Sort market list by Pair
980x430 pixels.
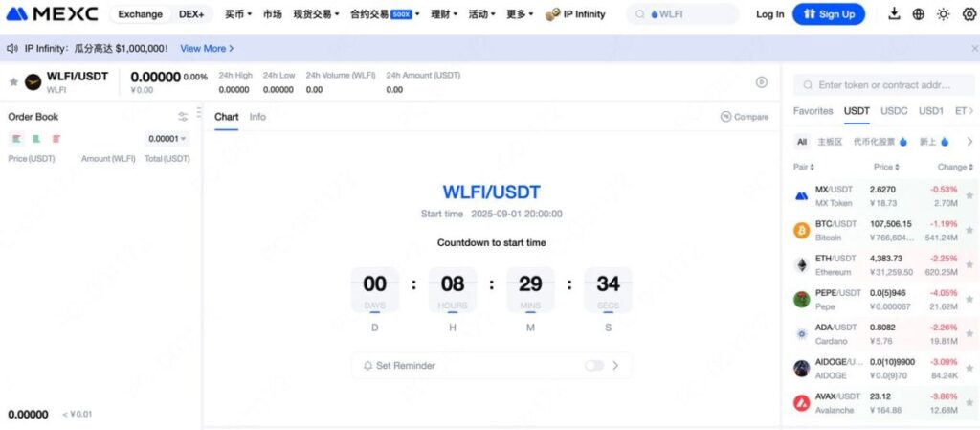point(804,167)
